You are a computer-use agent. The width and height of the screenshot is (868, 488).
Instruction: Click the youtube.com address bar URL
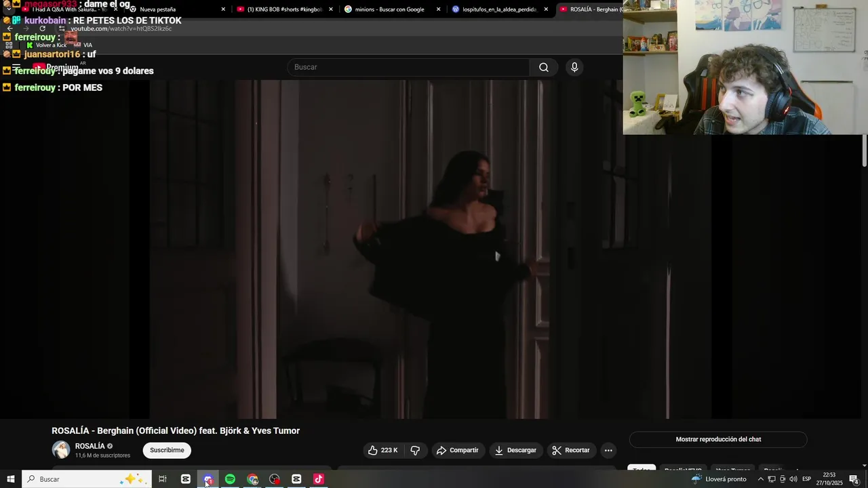(121, 28)
